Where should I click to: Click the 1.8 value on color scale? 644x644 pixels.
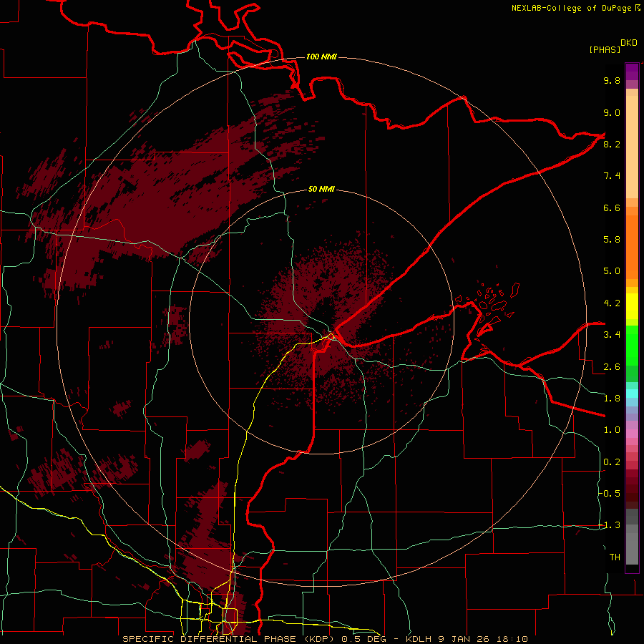click(612, 399)
